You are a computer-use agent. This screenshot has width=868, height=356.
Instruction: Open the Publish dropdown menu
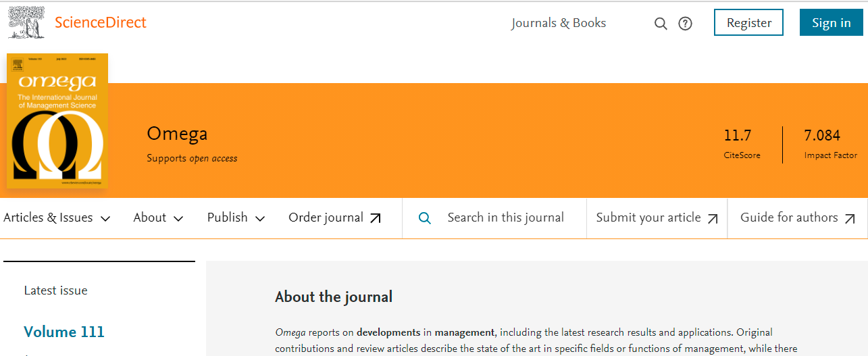[236, 218]
